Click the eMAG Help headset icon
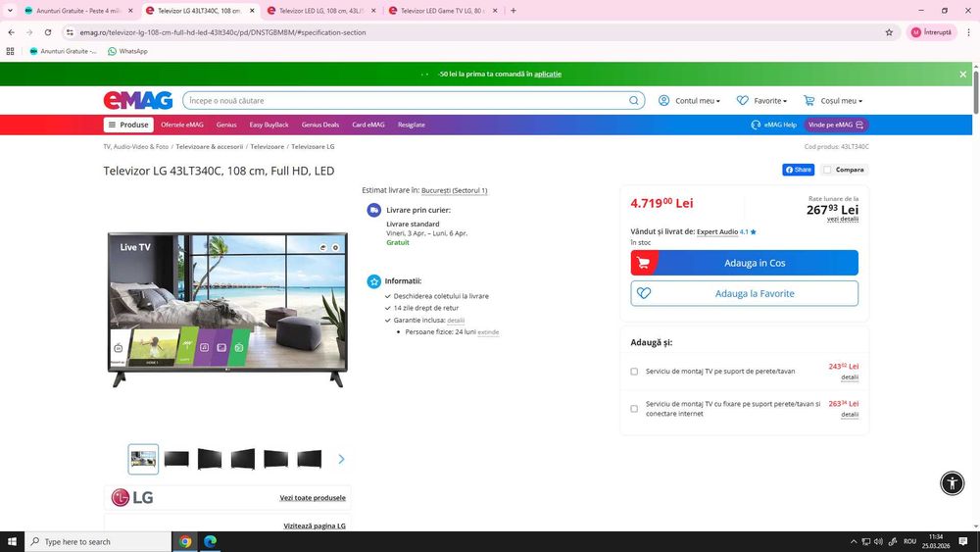The height and width of the screenshot is (552, 980). coord(756,125)
